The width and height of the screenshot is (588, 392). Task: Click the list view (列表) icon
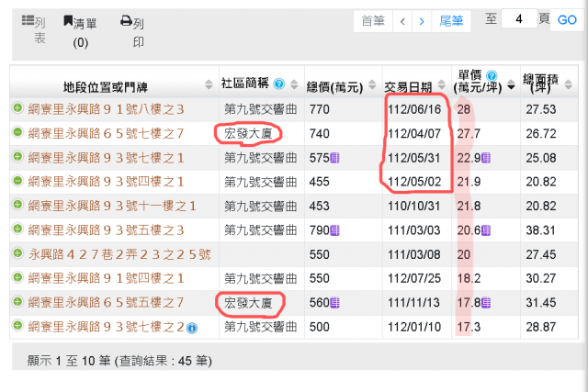click(x=28, y=21)
